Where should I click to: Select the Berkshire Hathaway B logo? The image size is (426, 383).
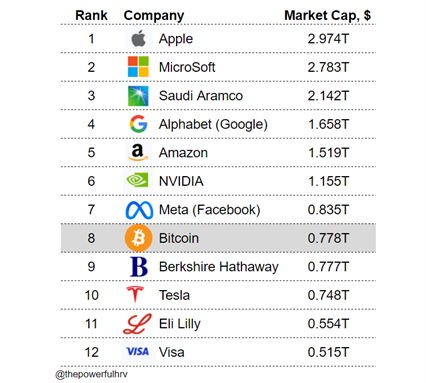(139, 267)
